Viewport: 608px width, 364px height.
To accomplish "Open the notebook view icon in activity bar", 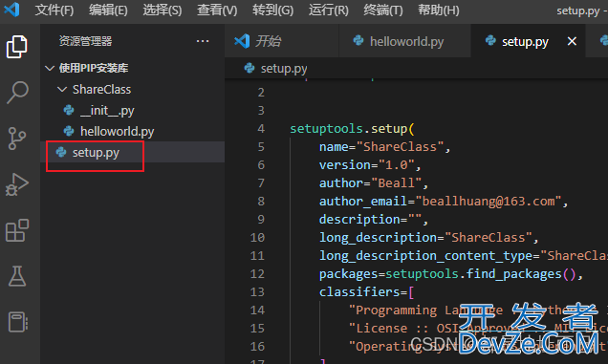I will [18, 322].
